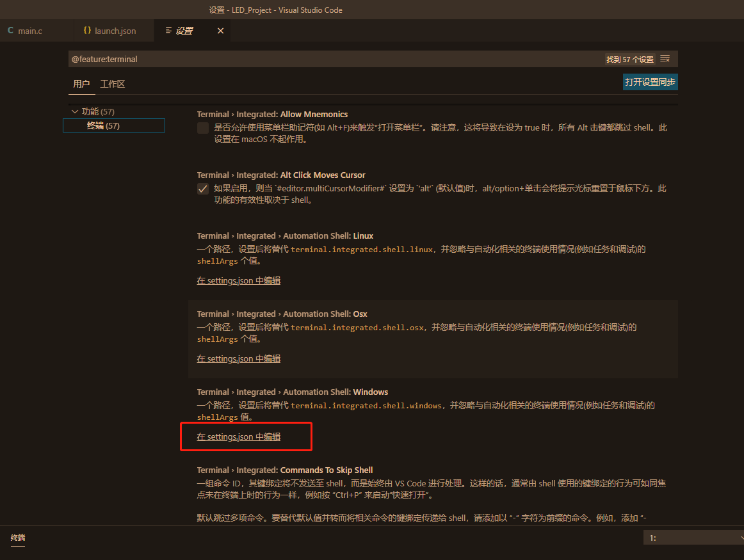Click the 打开设置同步 button
Viewport: 744px width, 560px height.
[650, 82]
